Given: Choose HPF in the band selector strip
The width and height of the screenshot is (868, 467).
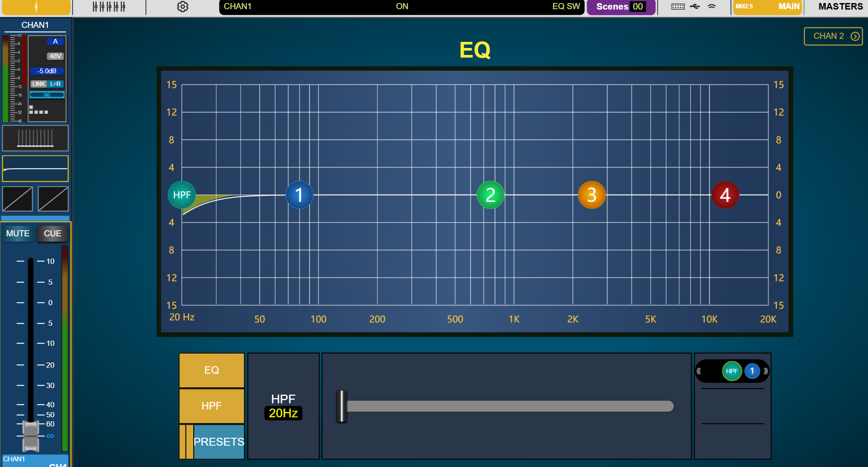Looking at the screenshot, I should coord(732,371).
